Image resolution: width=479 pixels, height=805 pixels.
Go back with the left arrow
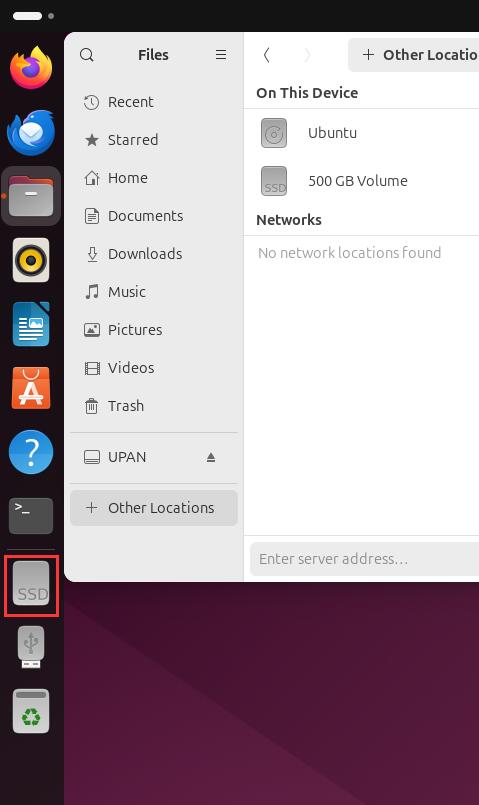point(266,54)
